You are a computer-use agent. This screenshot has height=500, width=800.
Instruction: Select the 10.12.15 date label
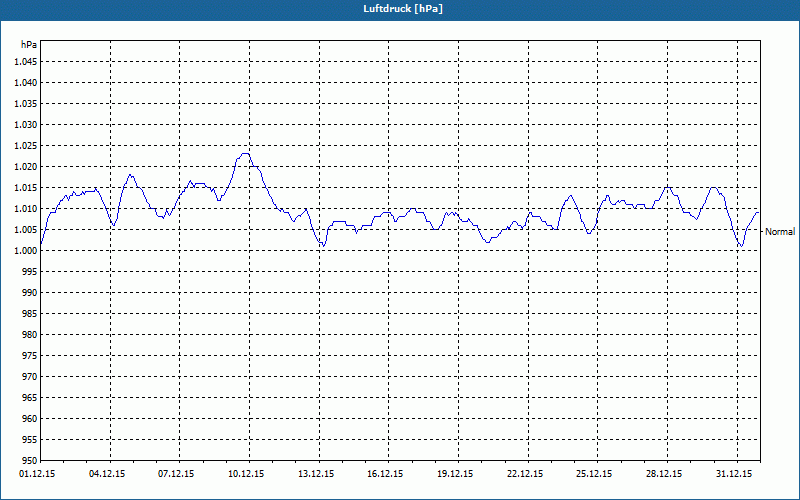tap(246, 474)
